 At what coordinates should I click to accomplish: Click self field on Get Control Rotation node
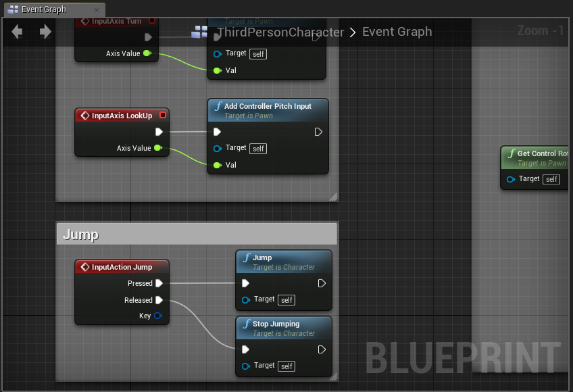(x=551, y=179)
